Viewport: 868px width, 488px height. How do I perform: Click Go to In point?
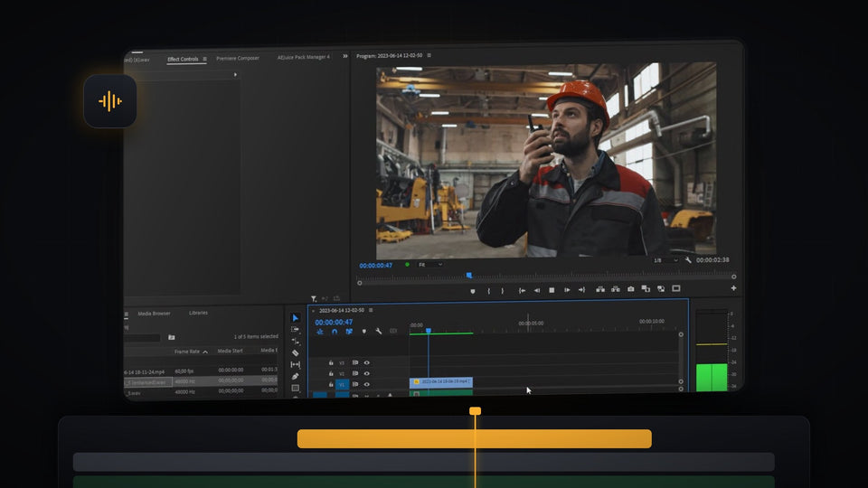pos(522,290)
